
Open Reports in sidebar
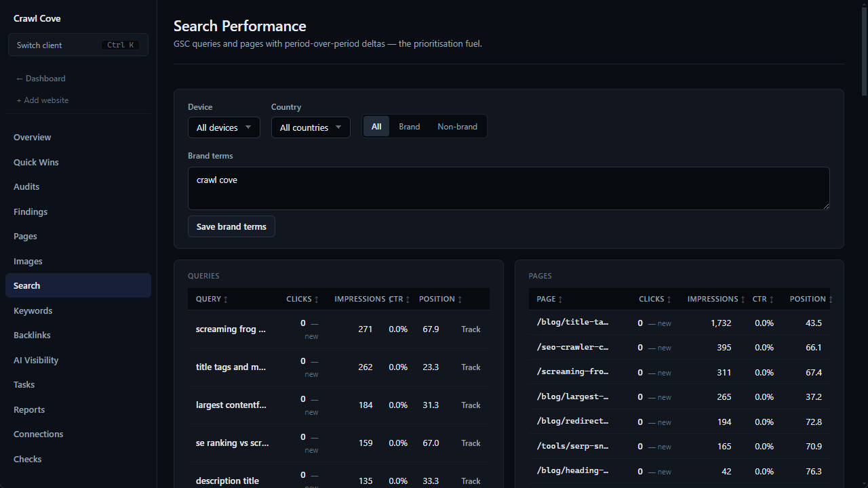pyautogui.click(x=78, y=409)
